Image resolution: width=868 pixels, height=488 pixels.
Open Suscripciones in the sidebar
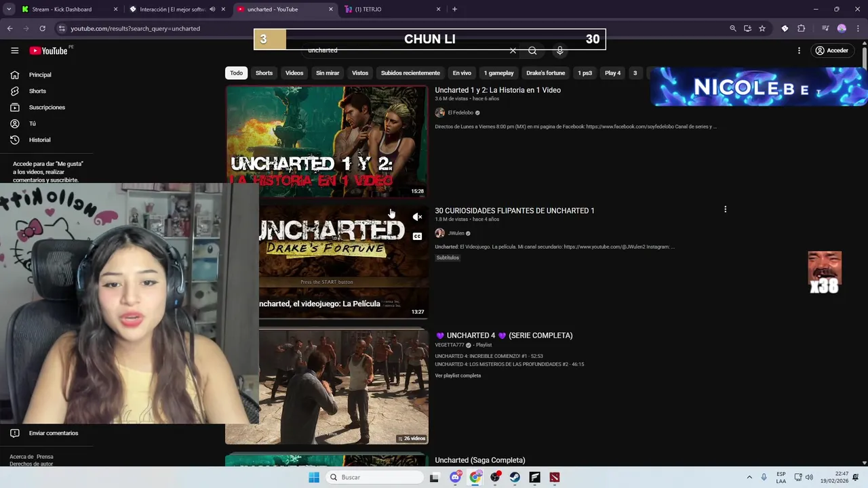(47, 107)
